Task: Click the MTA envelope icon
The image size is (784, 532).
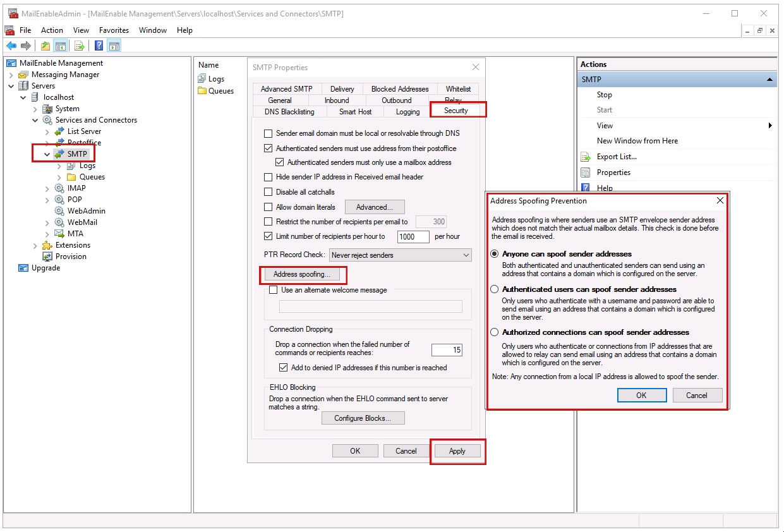Action: 59,234
